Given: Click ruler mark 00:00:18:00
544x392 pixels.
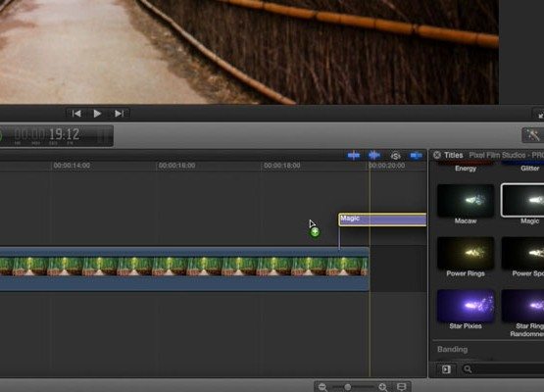Looking at the screenshot, I should click(282, 166).
